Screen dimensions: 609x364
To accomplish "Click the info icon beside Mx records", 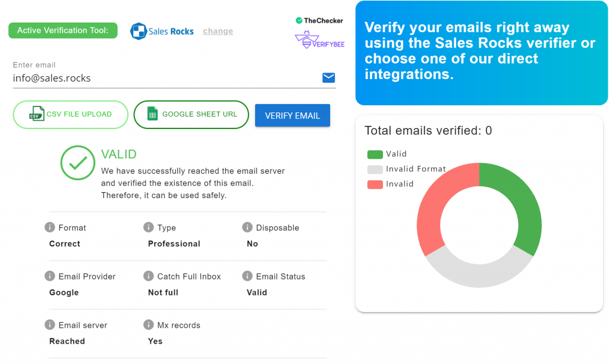I will 149,325.
